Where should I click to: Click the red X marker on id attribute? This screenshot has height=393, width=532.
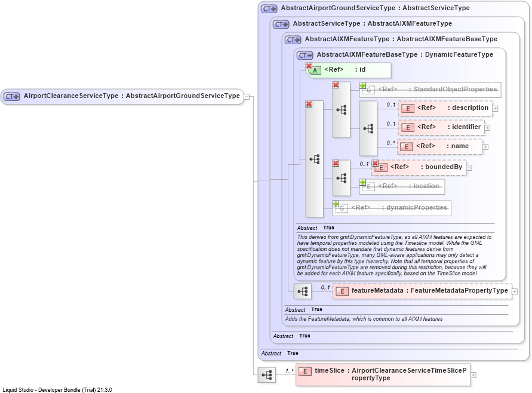(309, 66)
